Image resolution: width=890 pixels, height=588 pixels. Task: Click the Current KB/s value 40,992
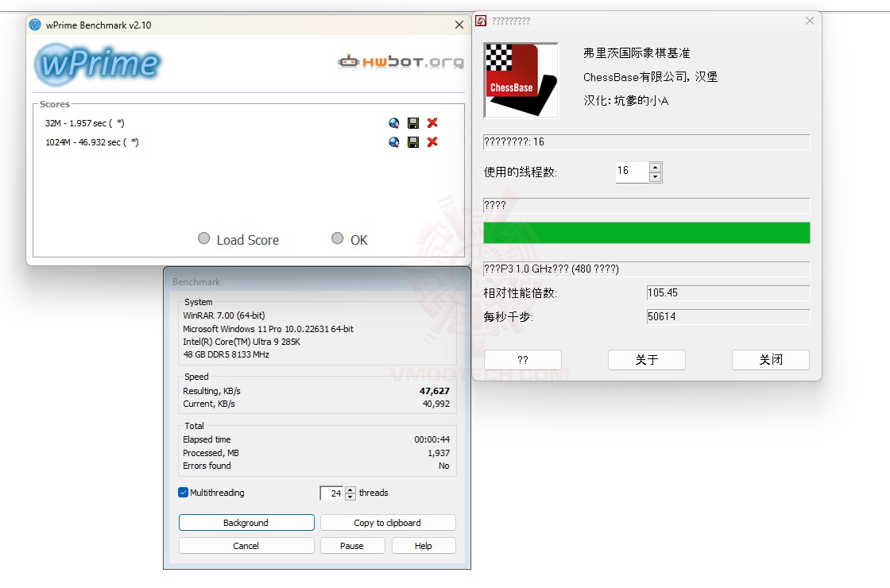coord(436,404)
